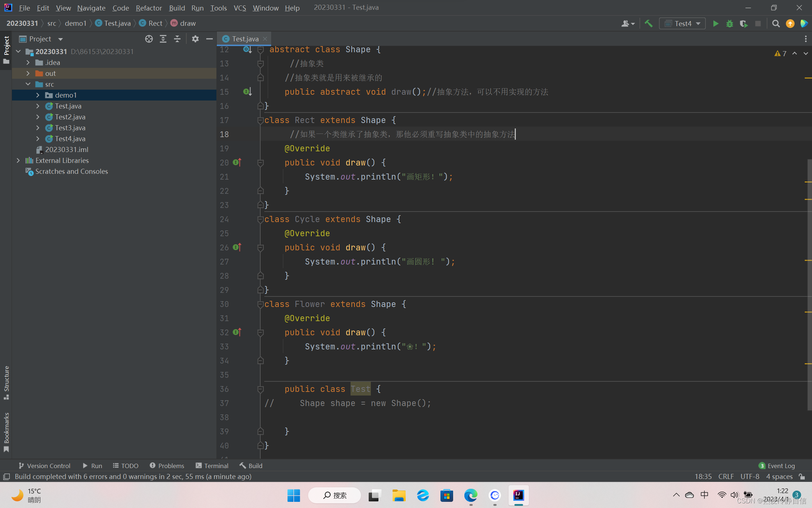
Task: Click the Windows Start button
Action: [294, 495]
